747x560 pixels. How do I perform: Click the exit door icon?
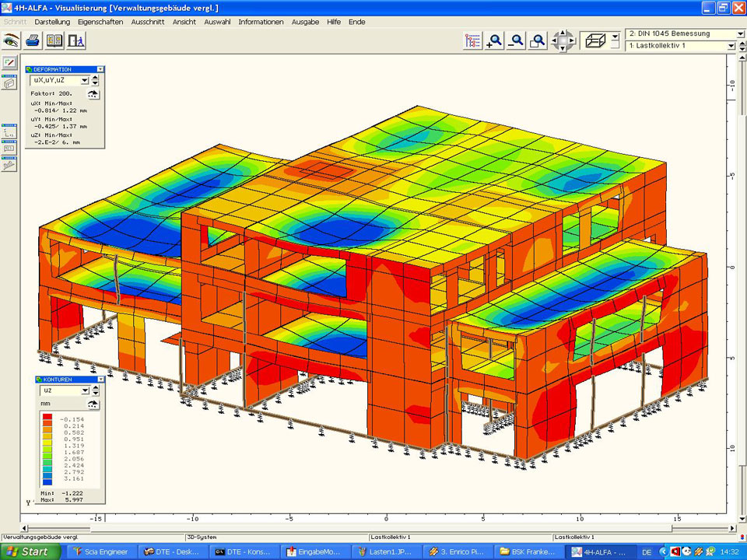pyautogui.click(x=76, y=40)
